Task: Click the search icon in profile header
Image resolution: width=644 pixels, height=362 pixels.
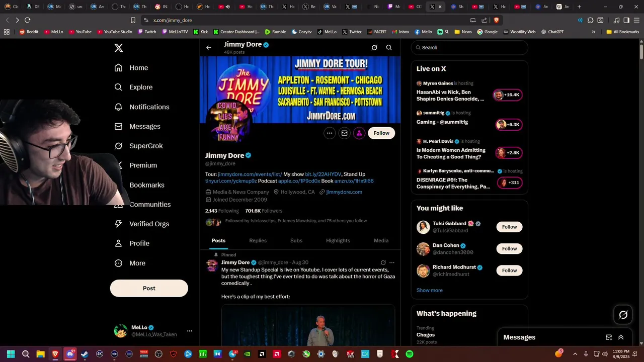Action: tap(389, 48)
